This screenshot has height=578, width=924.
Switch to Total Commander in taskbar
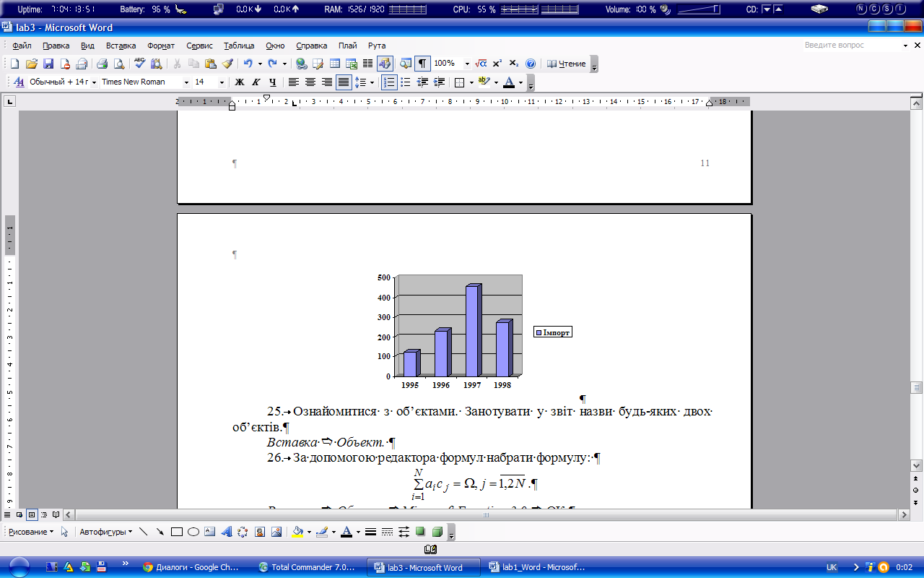tap(306, 567)
